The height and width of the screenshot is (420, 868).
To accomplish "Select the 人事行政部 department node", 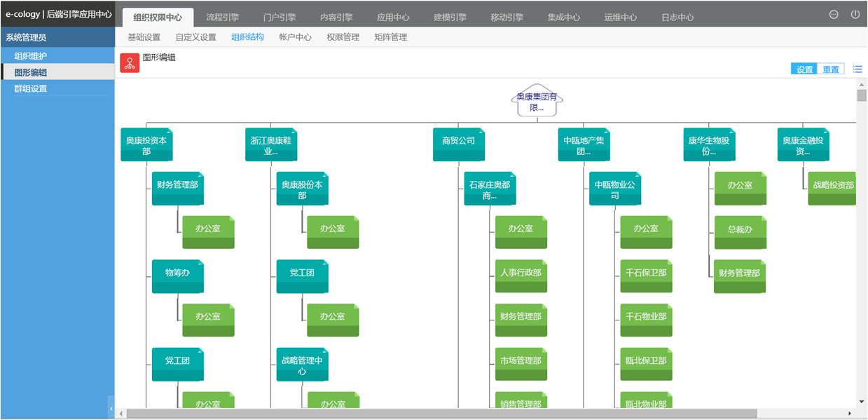I will (x=521, y=276).
